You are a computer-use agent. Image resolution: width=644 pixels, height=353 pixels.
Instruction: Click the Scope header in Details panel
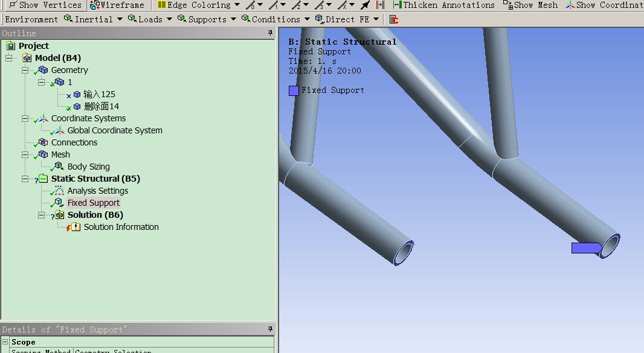24,342
